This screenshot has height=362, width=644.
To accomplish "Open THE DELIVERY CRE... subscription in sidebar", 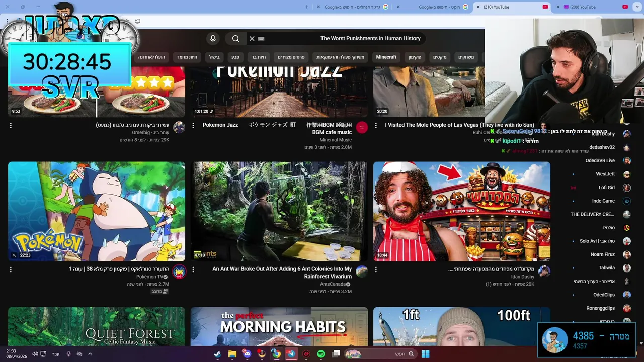I will point(600,214).
